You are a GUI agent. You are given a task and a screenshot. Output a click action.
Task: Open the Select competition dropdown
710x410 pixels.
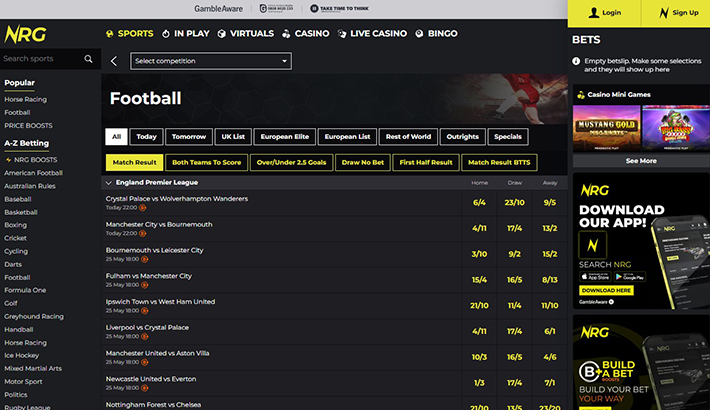tap(211, 61)
